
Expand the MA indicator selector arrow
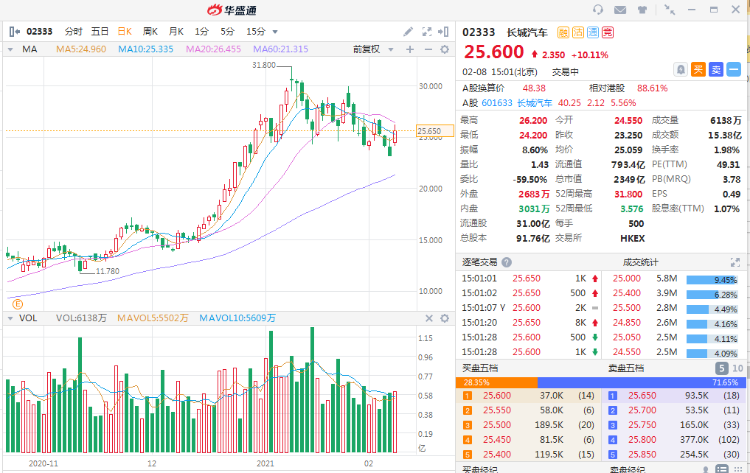12,48
